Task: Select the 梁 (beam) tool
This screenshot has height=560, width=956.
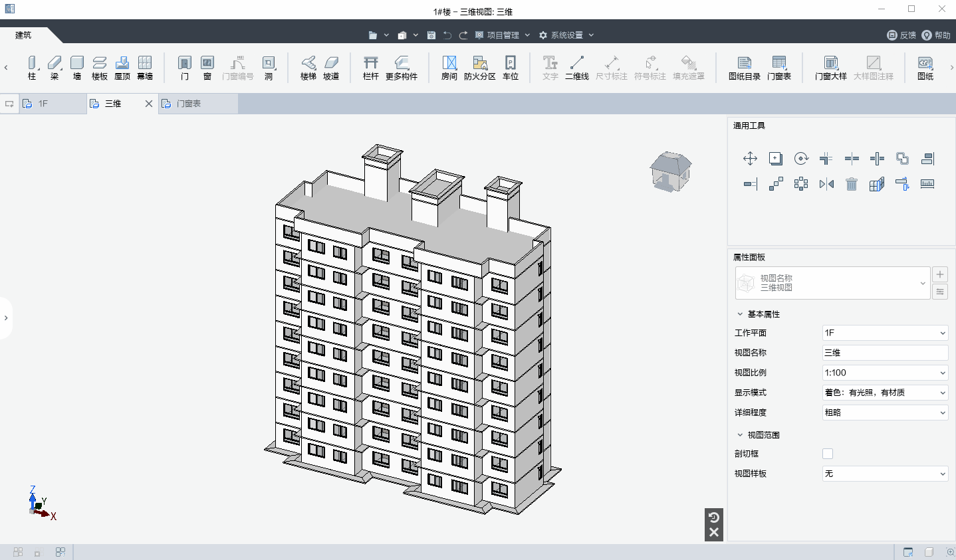Action: pyautogui.click(x=55, y=68)
